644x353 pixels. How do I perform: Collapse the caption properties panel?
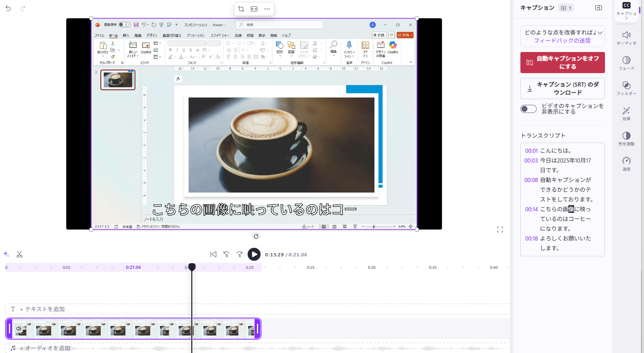coord(598,8)
